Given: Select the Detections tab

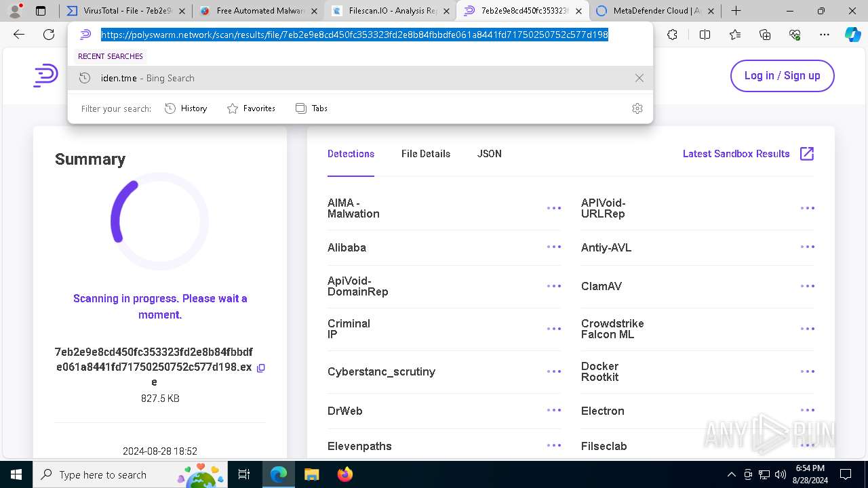Looking at the screenshot, I should [x=351, y=154].
